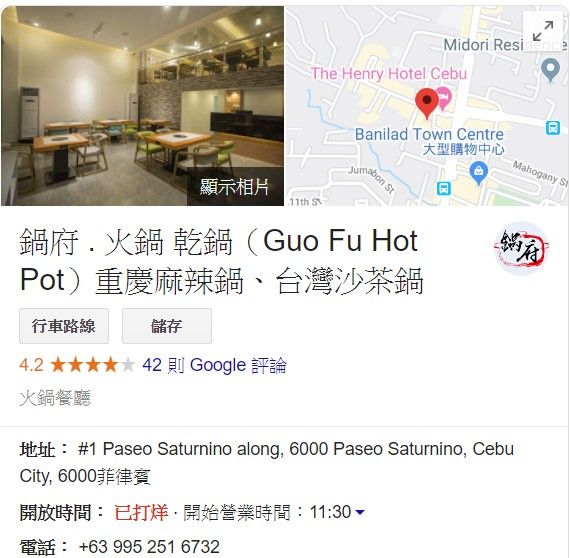Select the 火鍋餐廳 category text
The width and height of the screenshot is (570, 558).
click(x=55, y=398)
